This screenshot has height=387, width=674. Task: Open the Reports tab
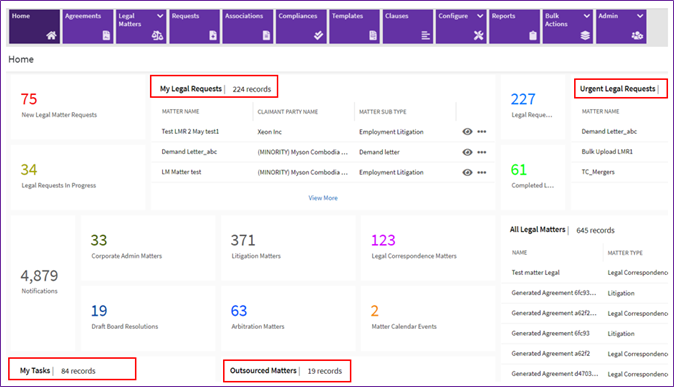pos(515,27)
